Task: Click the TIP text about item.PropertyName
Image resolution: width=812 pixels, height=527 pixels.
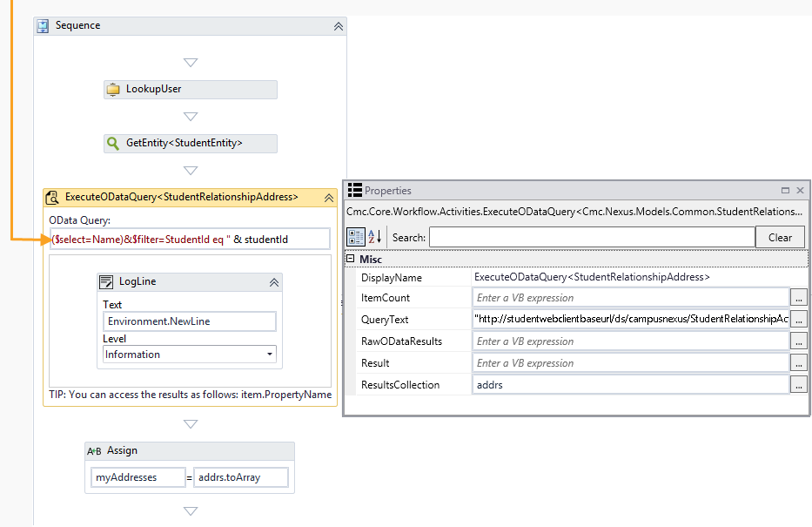Action: pos(190,395)
